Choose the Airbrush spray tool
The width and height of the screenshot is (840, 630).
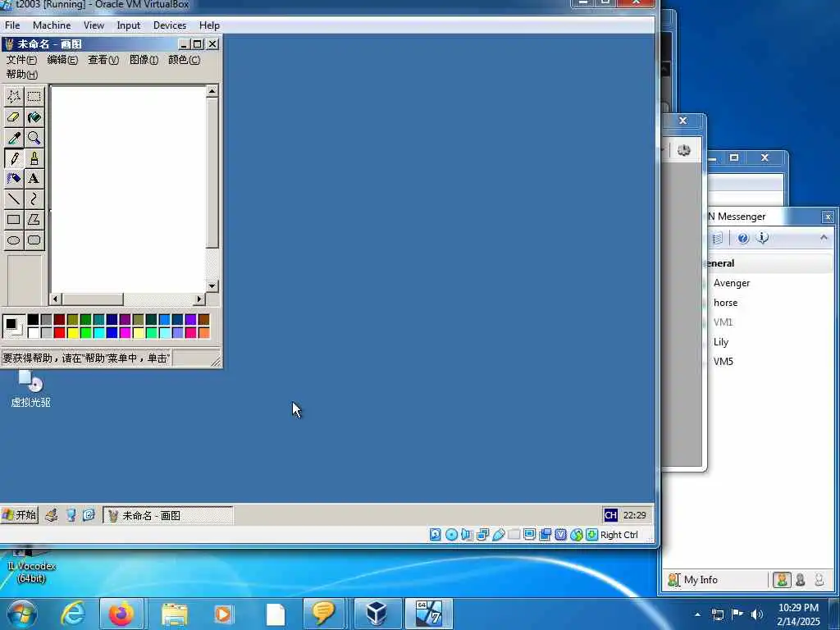tap(14, 178)
